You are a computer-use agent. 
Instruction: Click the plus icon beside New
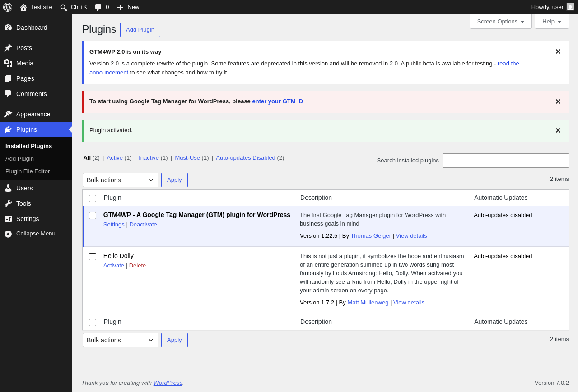[x=120, y=7]
